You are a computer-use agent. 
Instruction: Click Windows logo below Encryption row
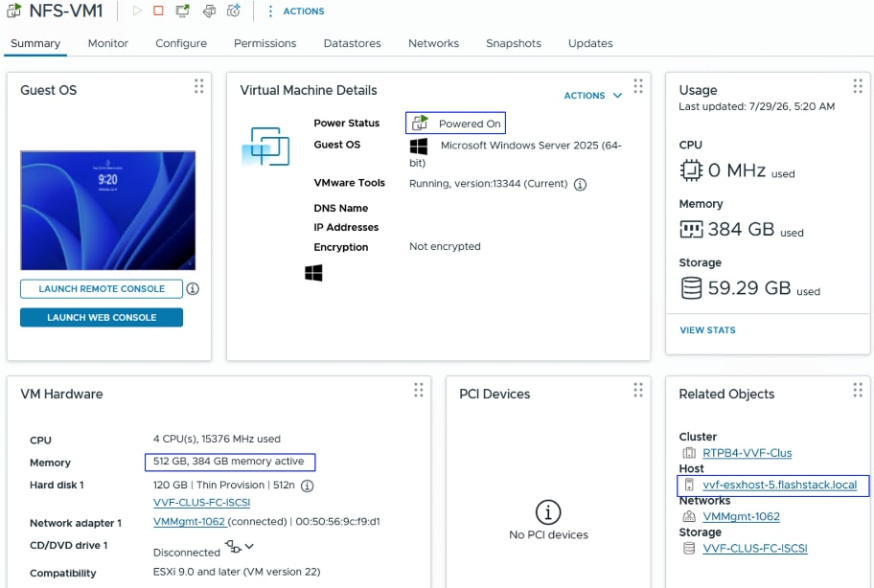(x=313, y=273)
